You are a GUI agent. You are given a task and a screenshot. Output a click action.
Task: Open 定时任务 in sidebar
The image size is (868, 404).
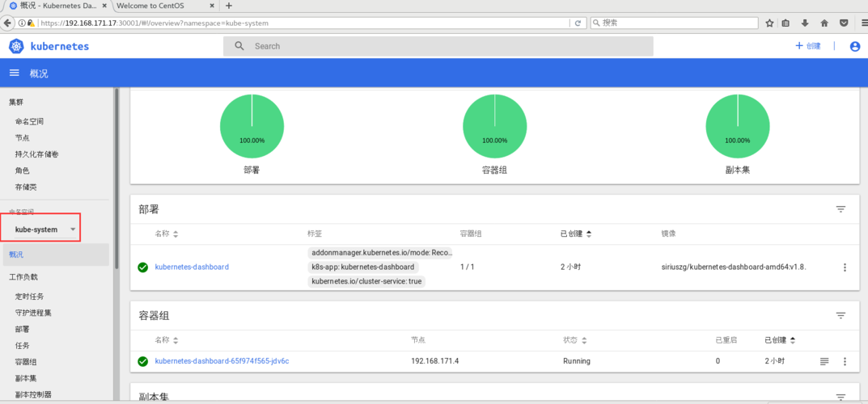click(29, 297)
